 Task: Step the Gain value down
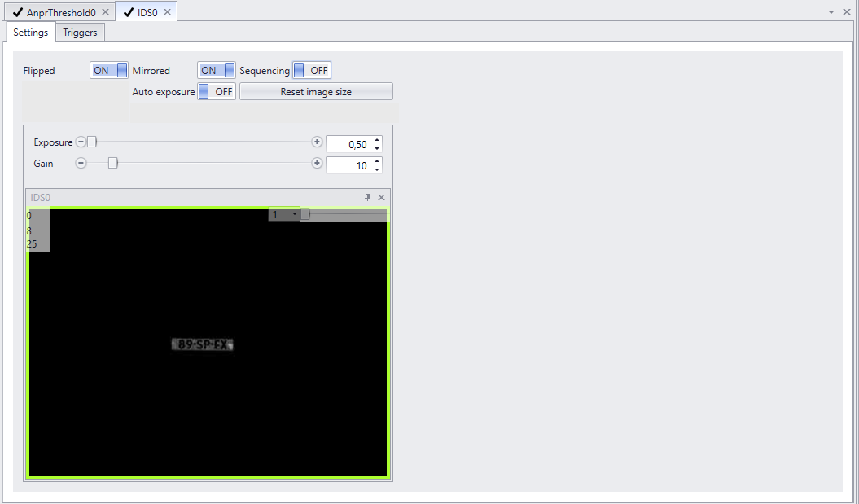pos(377,169)
